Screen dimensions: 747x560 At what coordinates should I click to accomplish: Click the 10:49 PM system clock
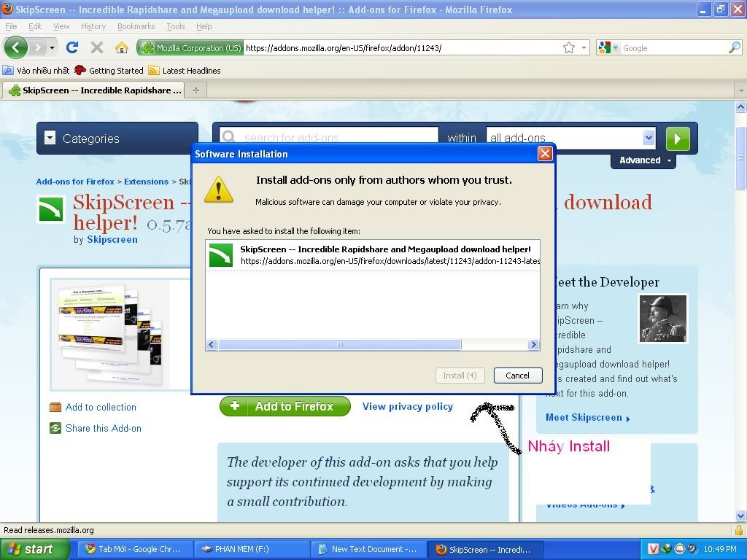click(720, 549)
